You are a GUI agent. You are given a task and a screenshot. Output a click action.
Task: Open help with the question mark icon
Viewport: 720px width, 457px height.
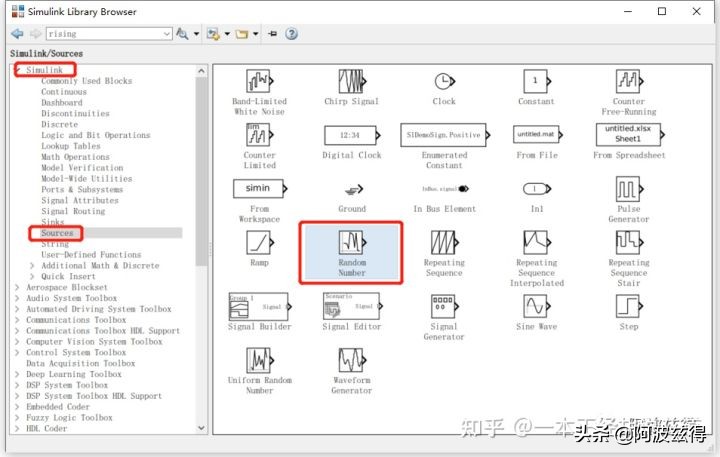[291, 34]
